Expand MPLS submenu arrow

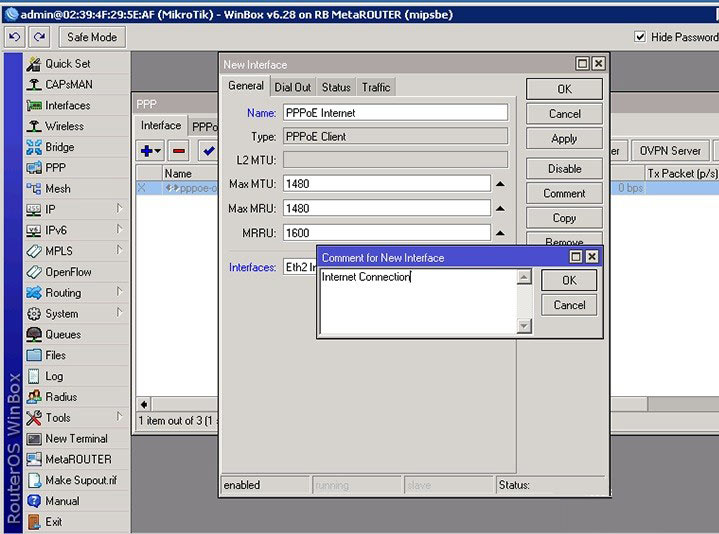tap(119, 250)
